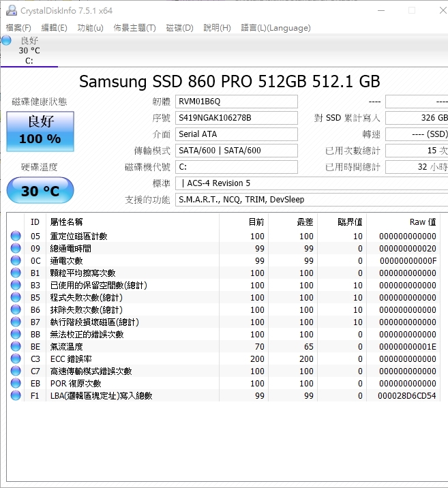Click the blue status orb for drive C:

pos(6,40)
